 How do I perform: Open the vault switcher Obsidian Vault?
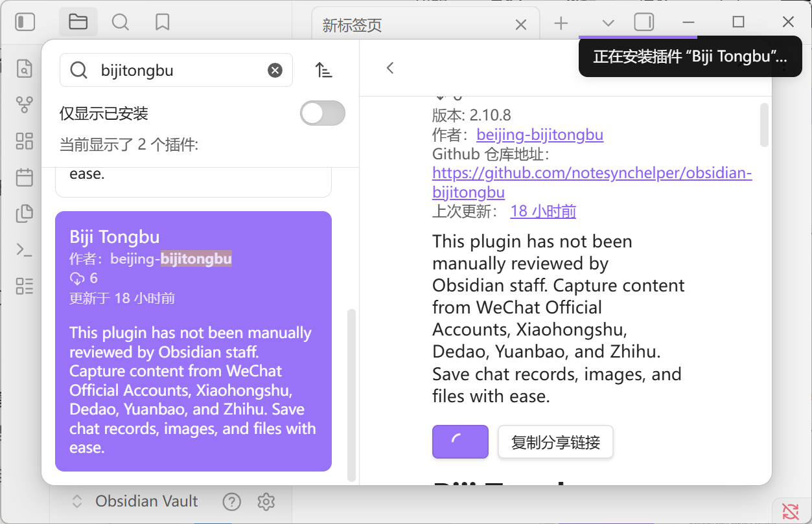pyautogui.click(x=135, y=501)
